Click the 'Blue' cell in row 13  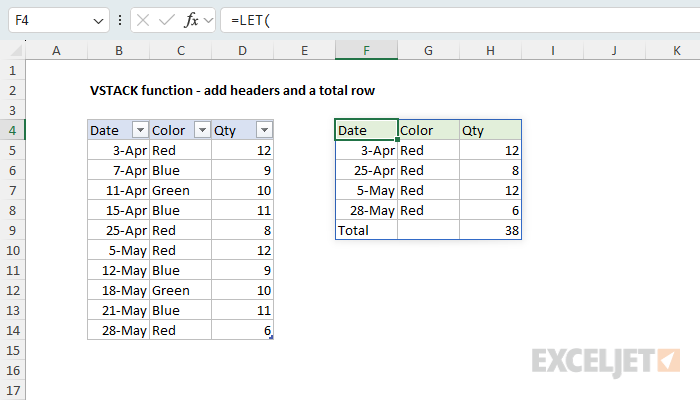[181, 310]
